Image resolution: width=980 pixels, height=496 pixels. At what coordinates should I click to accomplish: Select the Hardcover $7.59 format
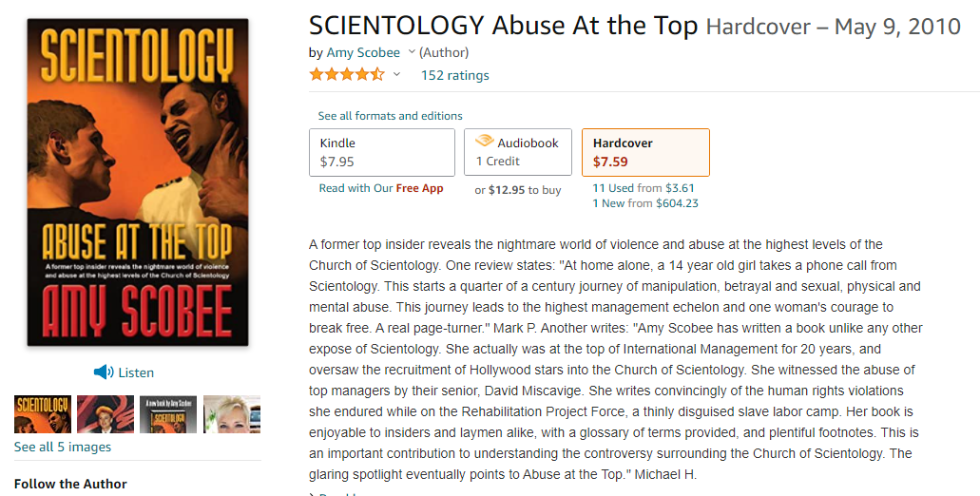(645, 152)
